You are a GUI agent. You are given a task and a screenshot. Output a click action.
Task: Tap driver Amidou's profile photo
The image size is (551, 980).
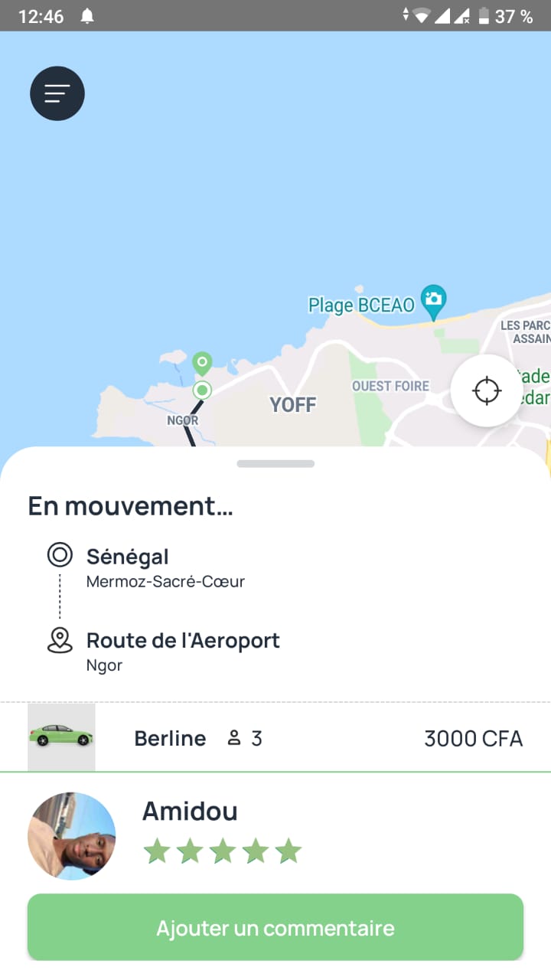pyautogui.click(x=72, y=836)
